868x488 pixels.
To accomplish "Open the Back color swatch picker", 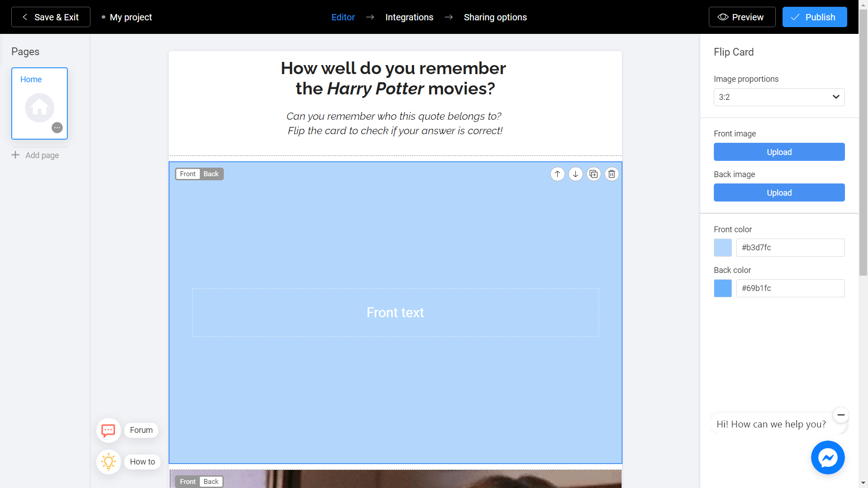I will [722, 288].
